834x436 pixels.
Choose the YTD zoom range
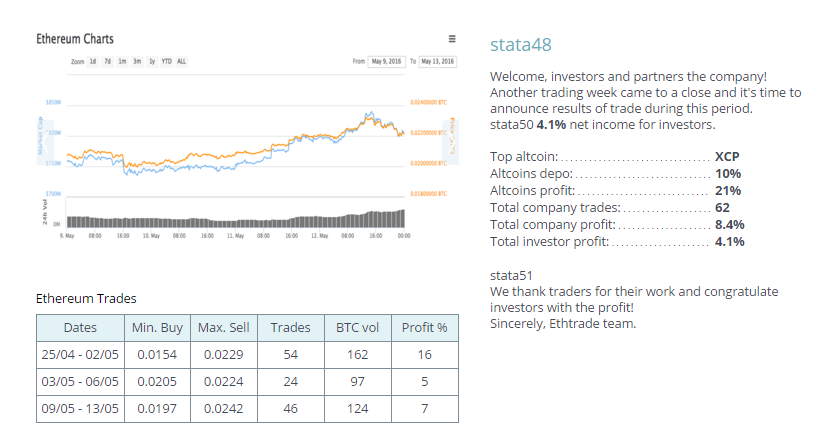[x=166, y=62]
